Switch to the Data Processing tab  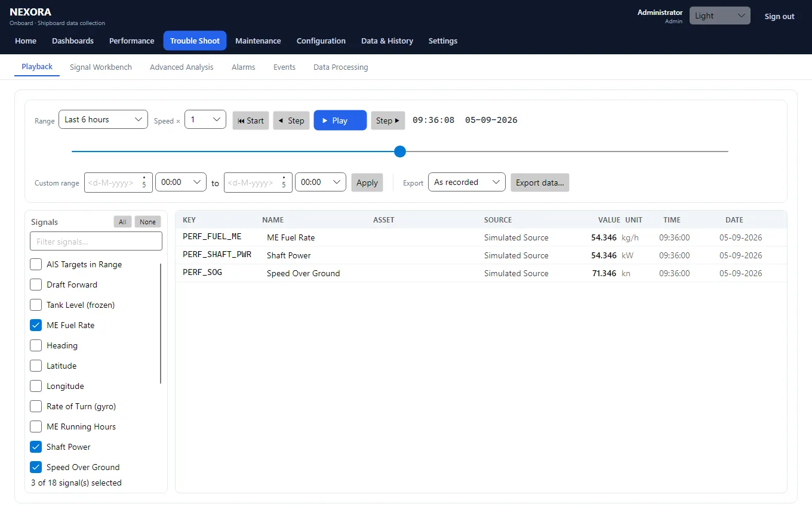pyautogui.click(x=341, y=67)
